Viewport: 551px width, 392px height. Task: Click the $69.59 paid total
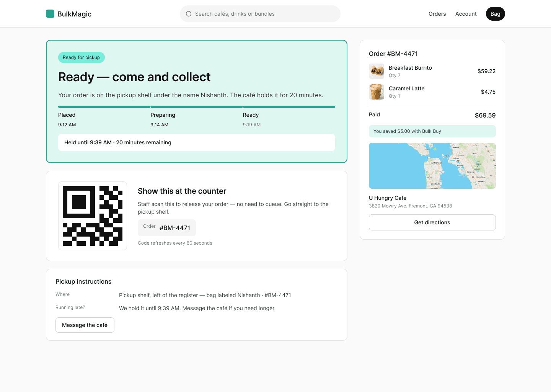[485, 115]
